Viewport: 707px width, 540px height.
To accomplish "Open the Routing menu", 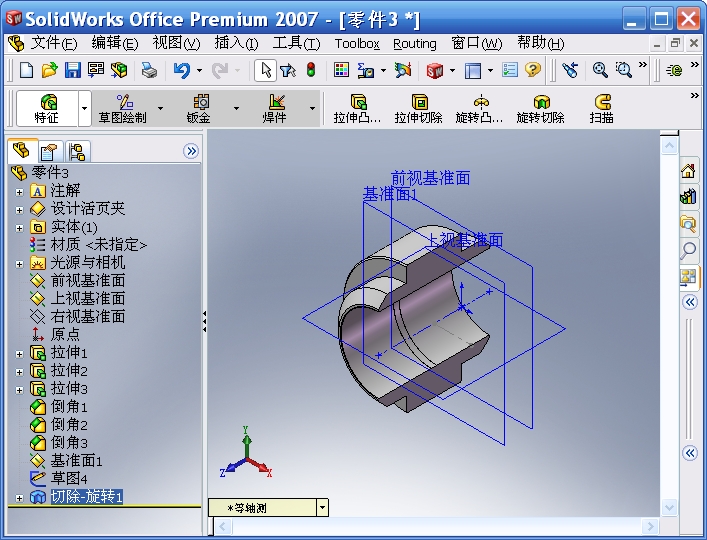I will point(415,44).
